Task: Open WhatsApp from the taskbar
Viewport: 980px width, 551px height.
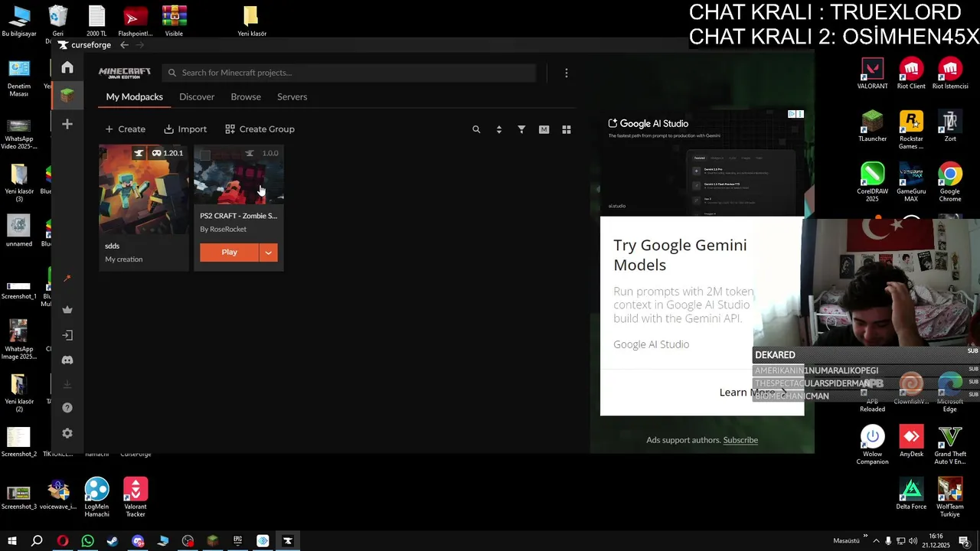Action: pyautogui.click(x=87, y=541)
